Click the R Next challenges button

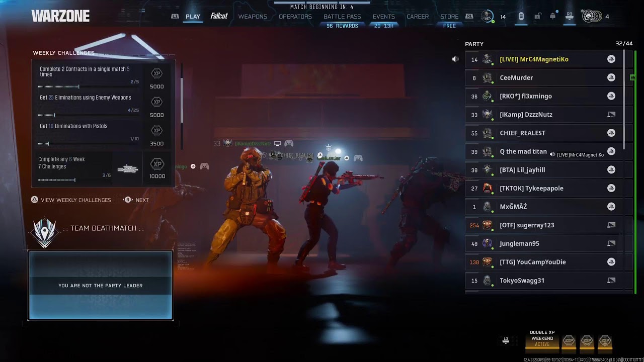coord(136,200)
